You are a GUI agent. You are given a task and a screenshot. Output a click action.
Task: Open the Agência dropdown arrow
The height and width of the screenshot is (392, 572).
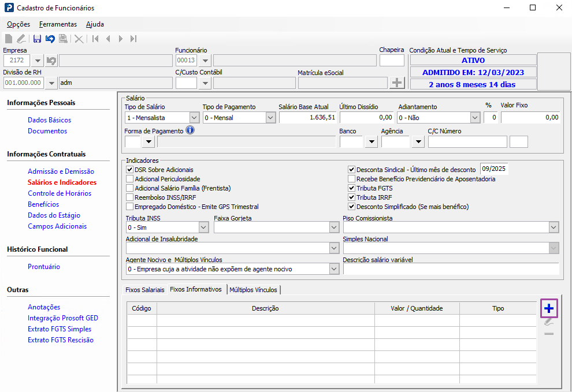click(418, 141)
